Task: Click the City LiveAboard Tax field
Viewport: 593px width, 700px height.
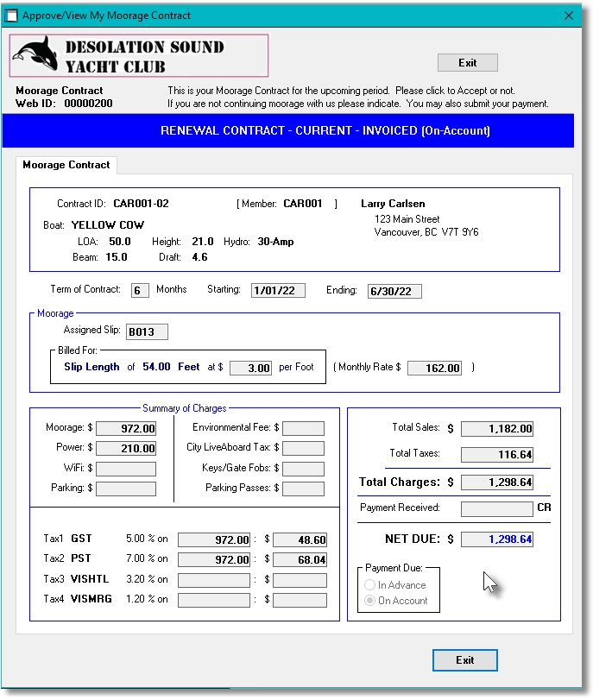Action: [x=304, y=448]
